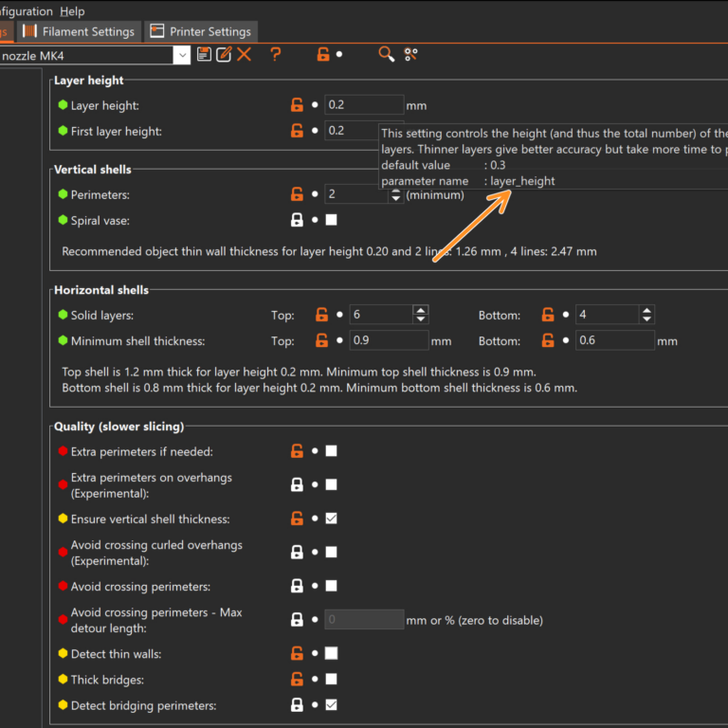Open the search settings magnifier icon

tap(386, 55)
